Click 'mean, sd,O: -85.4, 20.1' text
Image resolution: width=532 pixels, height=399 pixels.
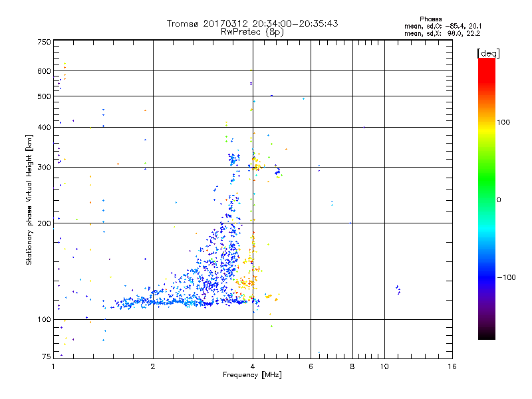tap(443, 26)
